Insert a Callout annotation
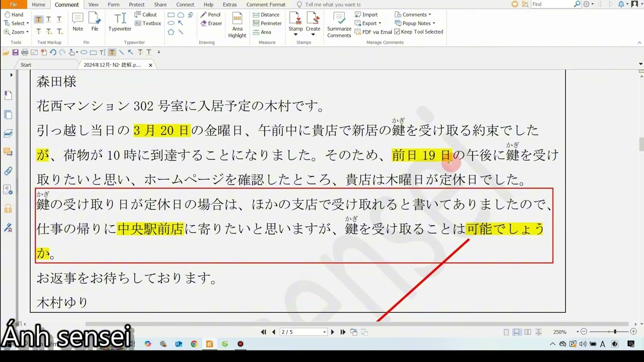The width and height of the screenshot is (644, 362). point(146,15)
